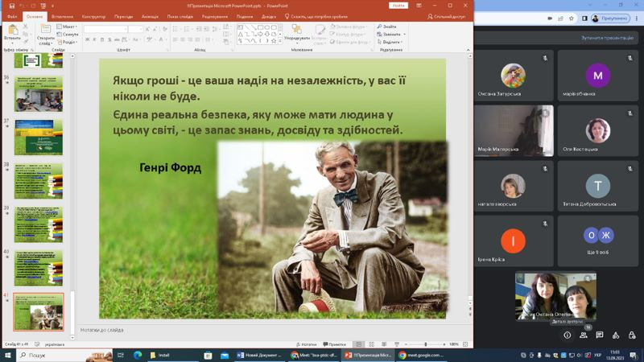This screenshot has width=644, height=362.
Task: Switch to Slide Sorter view icon
Action: (372, 344)
